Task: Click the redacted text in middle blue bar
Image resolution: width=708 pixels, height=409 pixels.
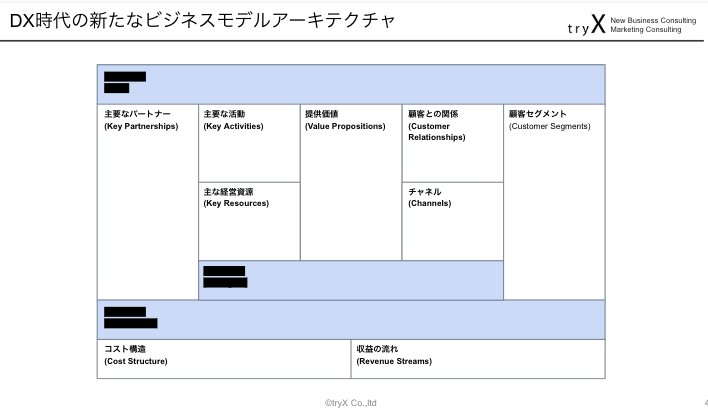Action: pyautogui.click(x=224, y=277)
